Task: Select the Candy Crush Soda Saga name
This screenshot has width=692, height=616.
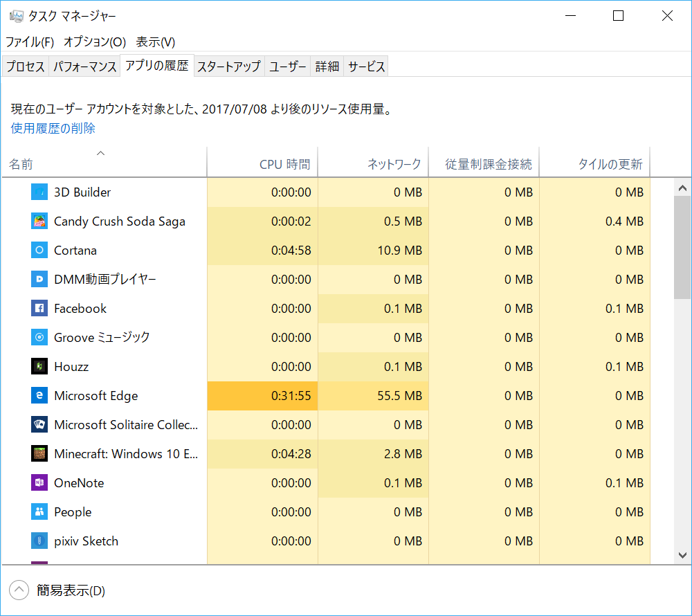Action: 120,221
